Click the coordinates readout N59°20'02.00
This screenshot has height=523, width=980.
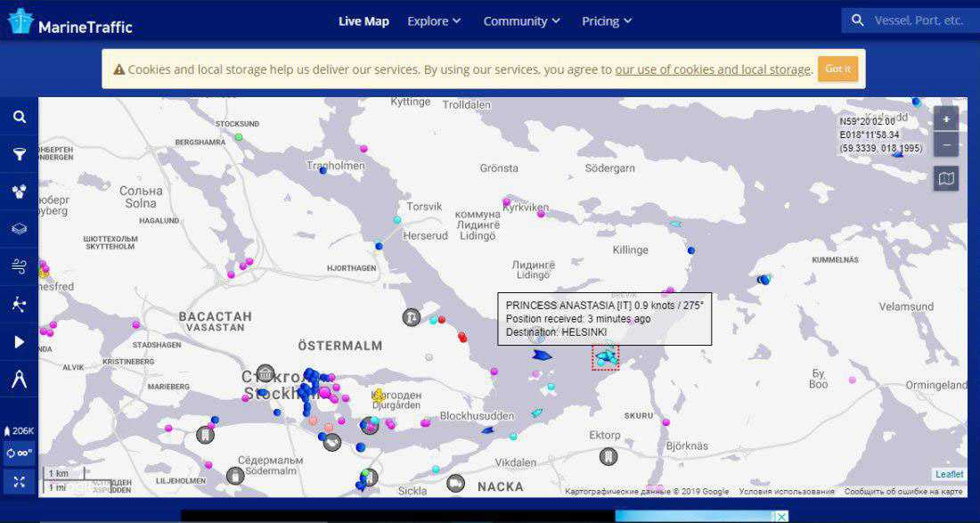tap(868, 122)
